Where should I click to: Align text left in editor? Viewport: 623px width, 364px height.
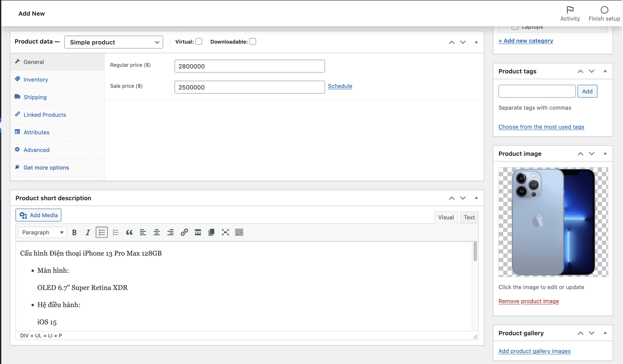143,232
